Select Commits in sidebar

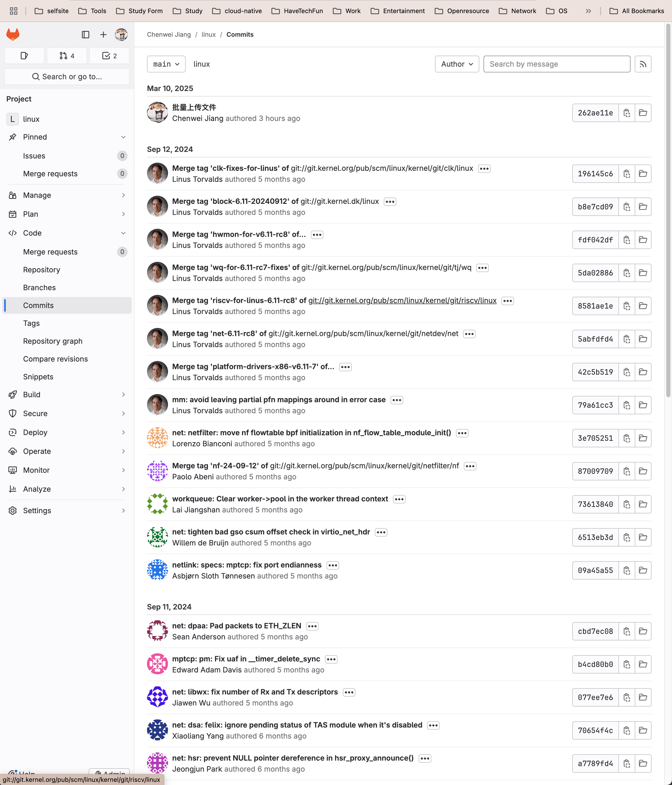point(67,305)
